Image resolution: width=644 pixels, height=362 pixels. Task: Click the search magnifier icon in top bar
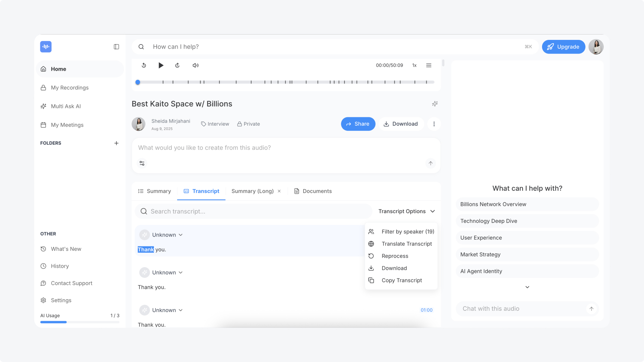(x=141, y=47)
